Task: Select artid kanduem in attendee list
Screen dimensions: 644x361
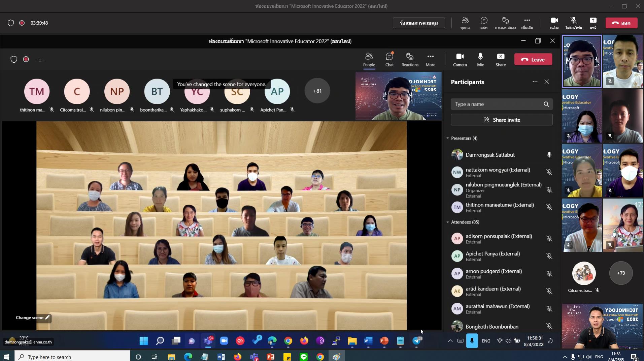Action: click(502, 291)
